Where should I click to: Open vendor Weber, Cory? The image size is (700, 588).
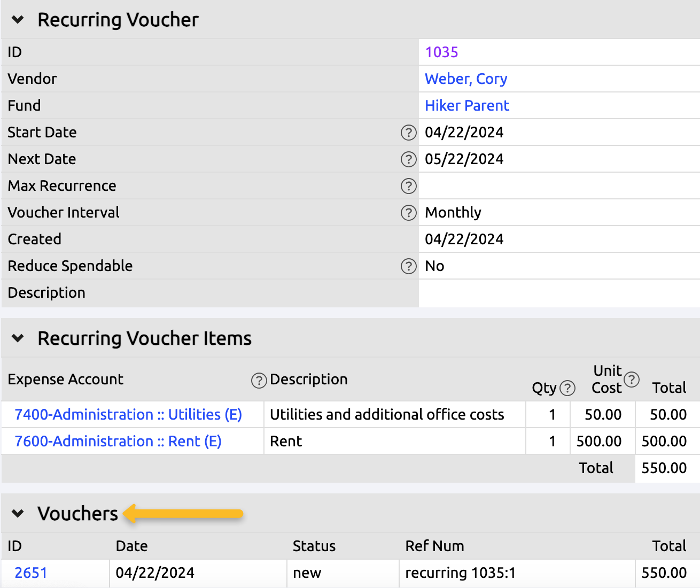[x=465, y=79]
